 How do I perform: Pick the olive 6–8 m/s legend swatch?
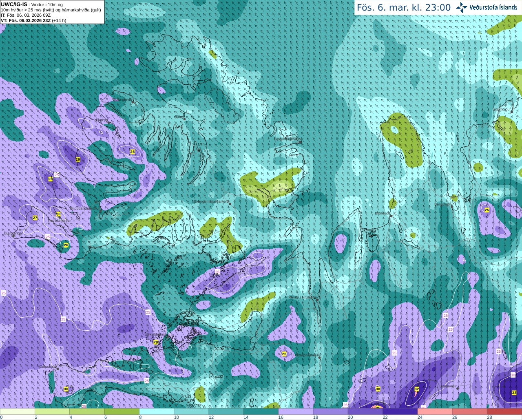point(122,411)
